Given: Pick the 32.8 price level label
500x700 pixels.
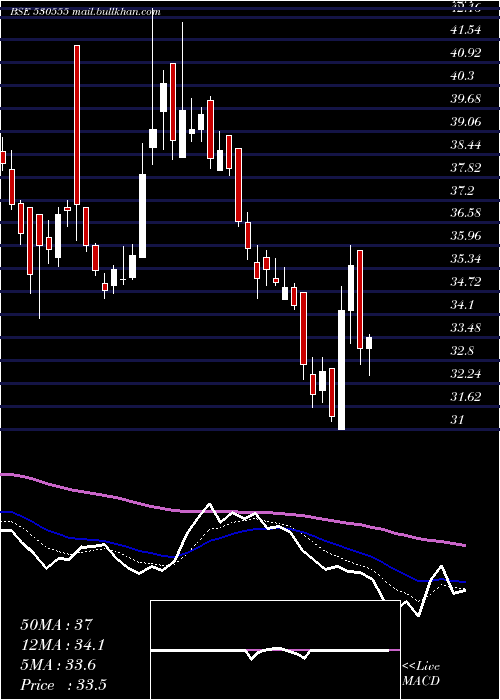Looking at the screenshot, I should 462,350.
